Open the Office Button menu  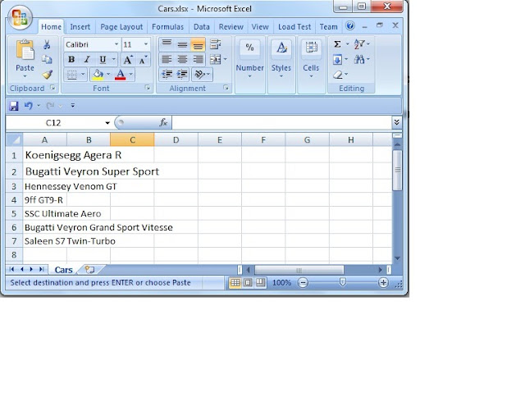[x=20, y=17]
